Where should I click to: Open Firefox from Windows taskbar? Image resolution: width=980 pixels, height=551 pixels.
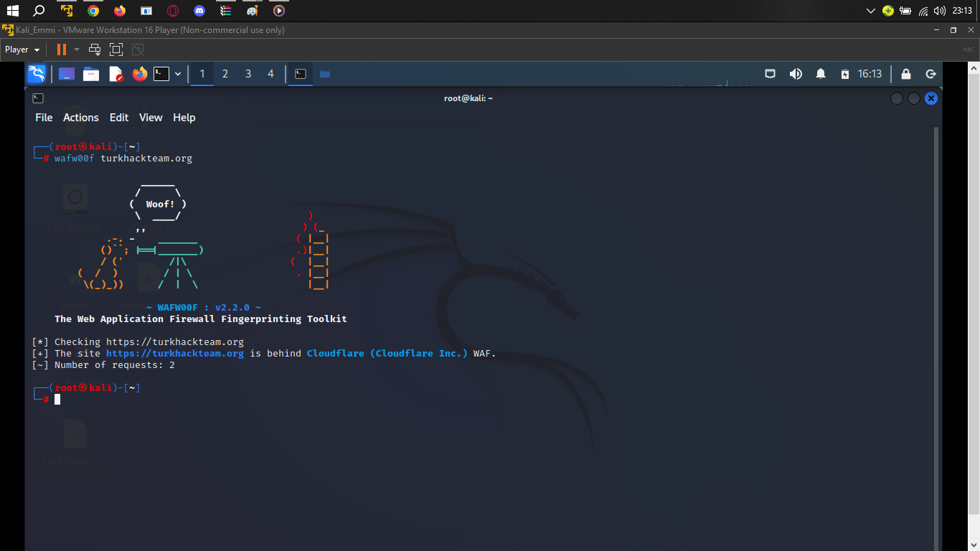[x=120, y=11]
